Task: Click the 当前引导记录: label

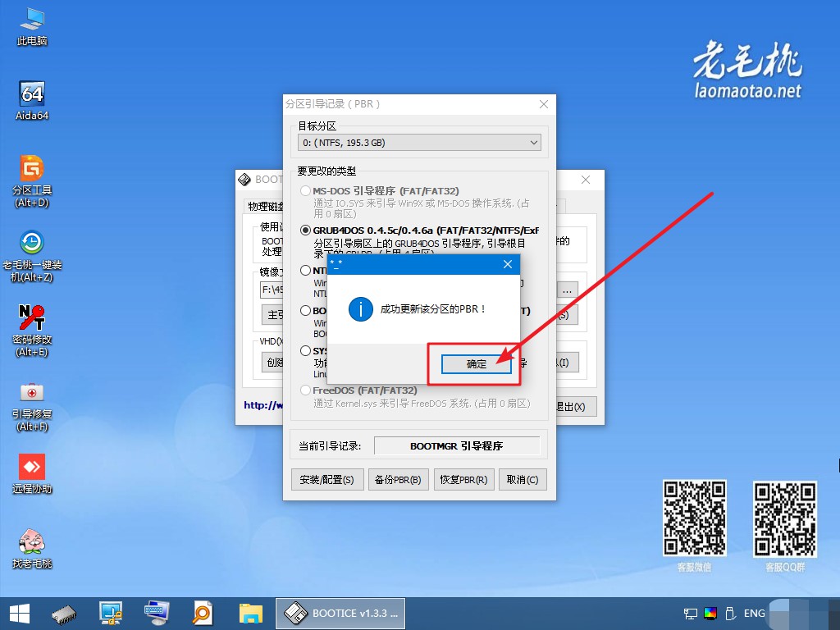Action: tap(330, 445)
